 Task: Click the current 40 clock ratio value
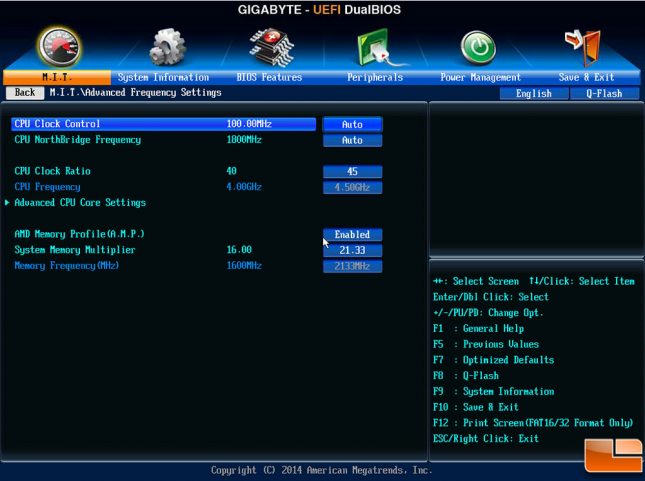[232, 171]
